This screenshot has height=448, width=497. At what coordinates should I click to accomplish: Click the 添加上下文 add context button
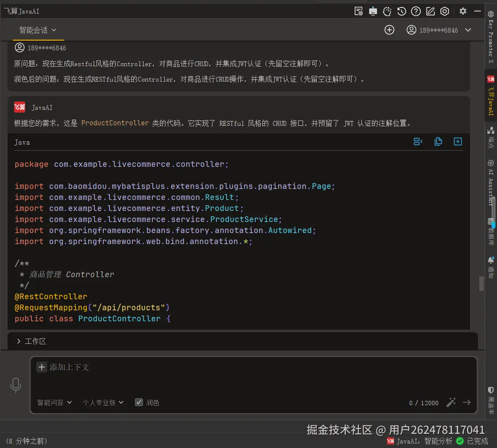[x=42, y=367]
